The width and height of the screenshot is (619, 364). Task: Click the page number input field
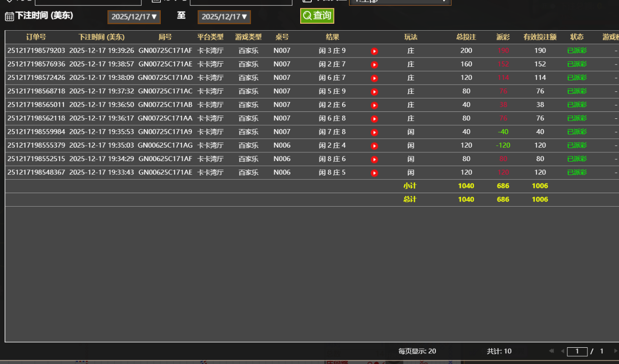[x=577, y=351]
